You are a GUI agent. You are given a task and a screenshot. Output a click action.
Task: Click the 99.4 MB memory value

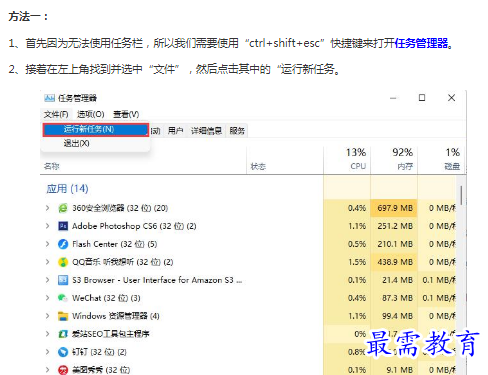[397, 316]
